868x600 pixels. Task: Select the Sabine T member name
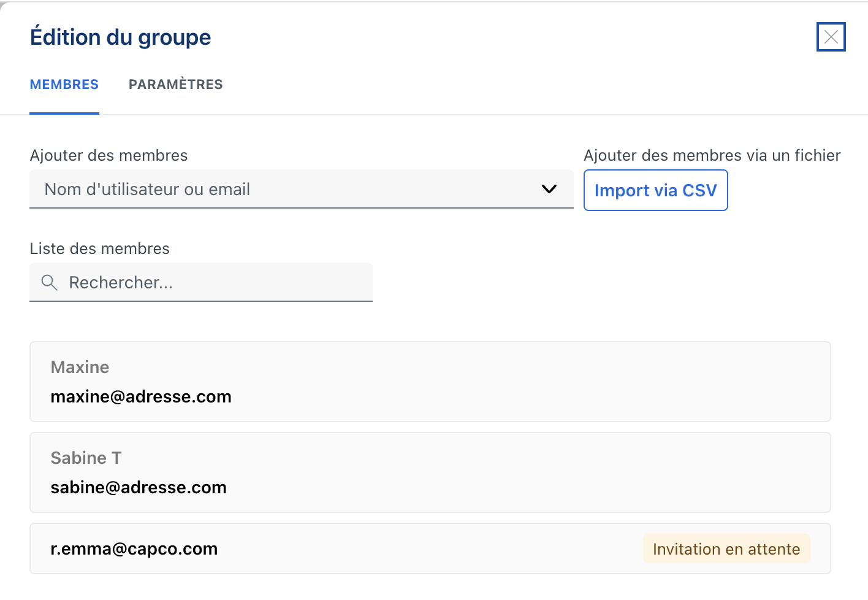click(x=86, y=458)
